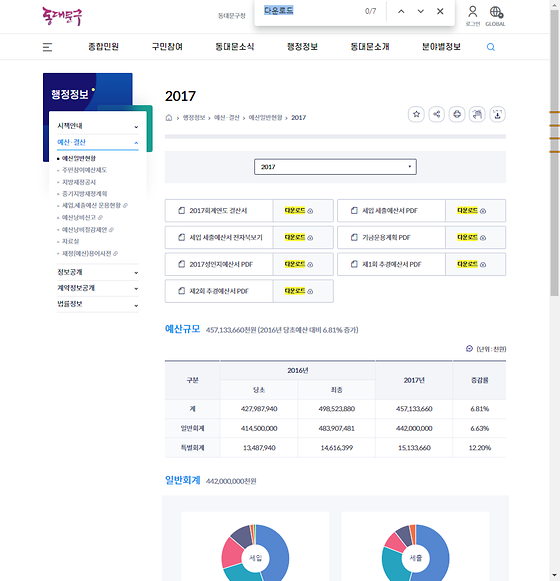Image resolution: width=560 pixels, height=581 pixels.
Task: Click document icon beside 2017회계연도 결산서
Action: pyautogui.click(x=182, y=210)
